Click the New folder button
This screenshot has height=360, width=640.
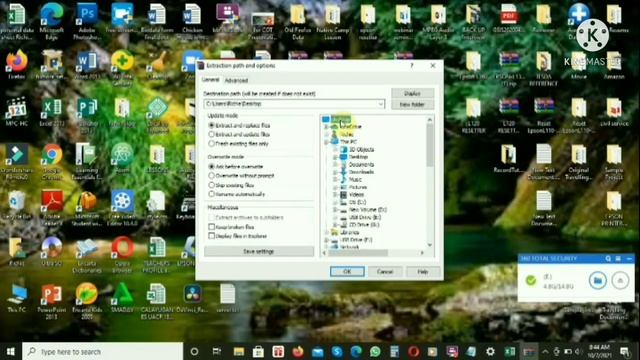tap(412, 104)
